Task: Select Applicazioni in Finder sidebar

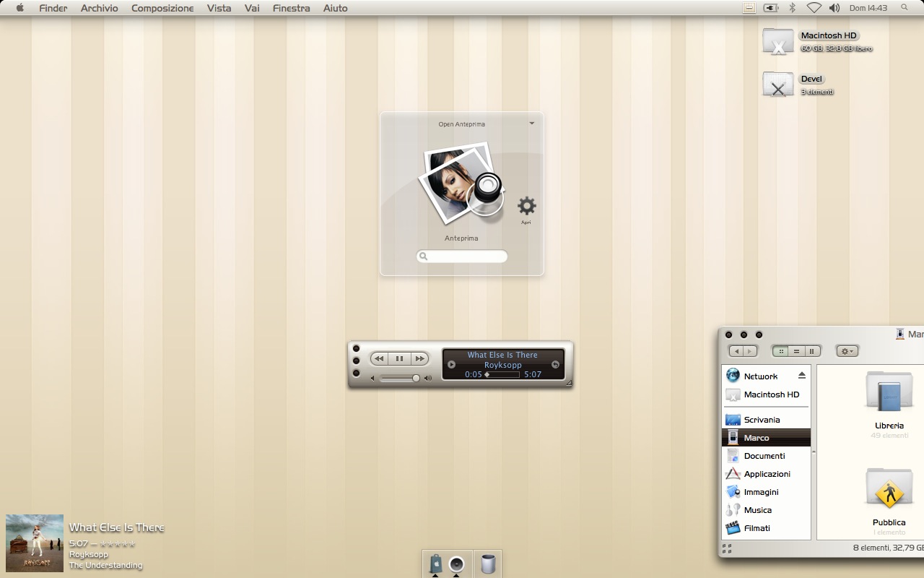Action: coord(766,474)
